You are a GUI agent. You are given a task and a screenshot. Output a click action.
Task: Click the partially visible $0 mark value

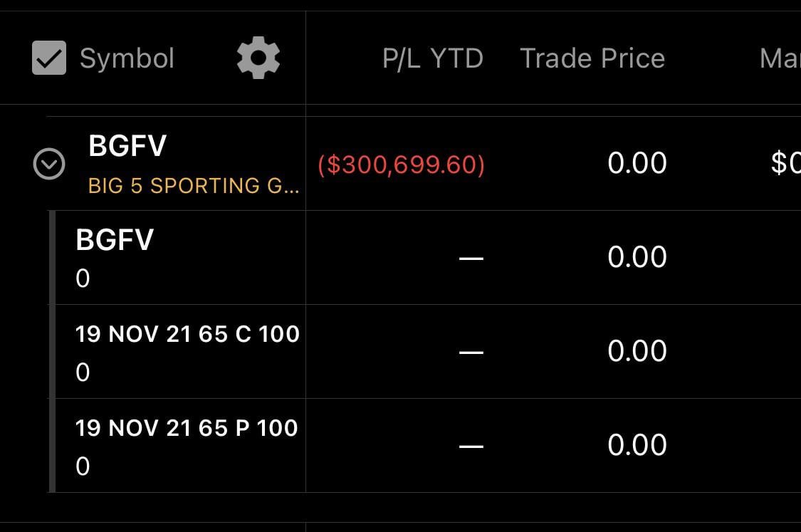click(x=785, y=164)
